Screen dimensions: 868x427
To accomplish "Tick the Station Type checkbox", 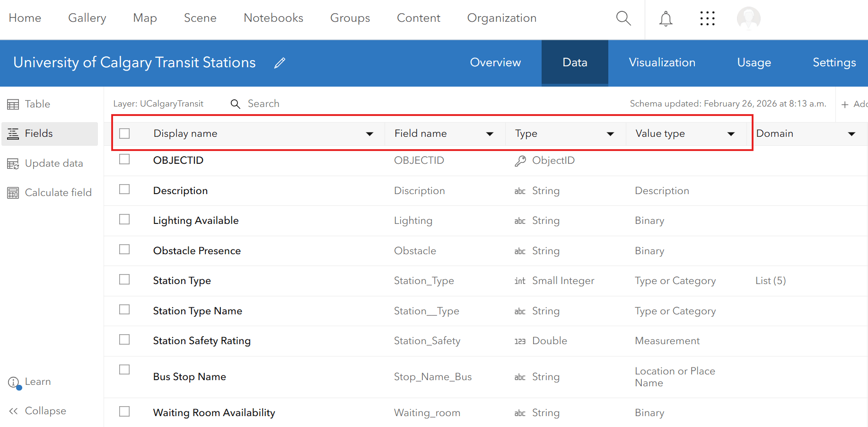I will (x=124, y=279).
